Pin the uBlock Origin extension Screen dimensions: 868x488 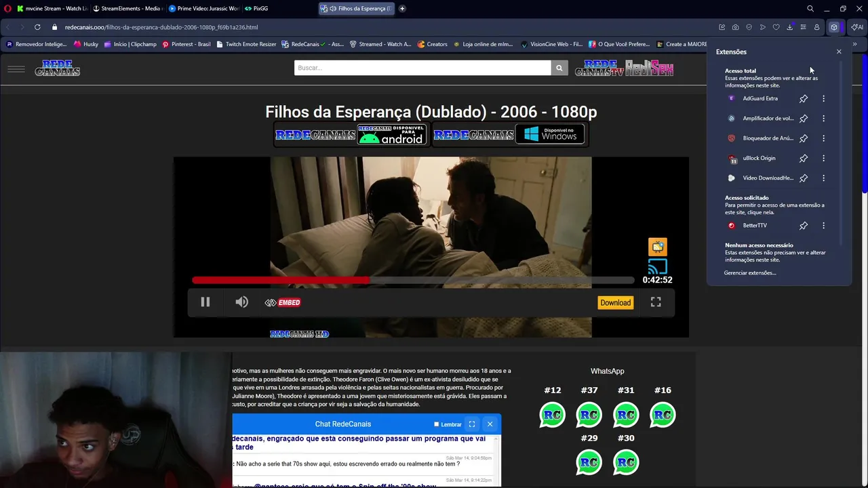[x=804, y=158]
